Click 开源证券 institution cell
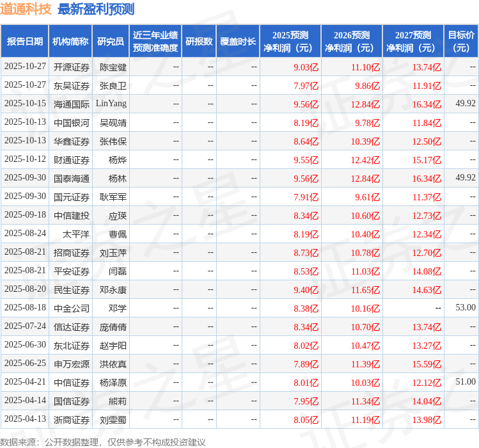The width and height of the screenshot is (479, 448). tap(72, 67)
